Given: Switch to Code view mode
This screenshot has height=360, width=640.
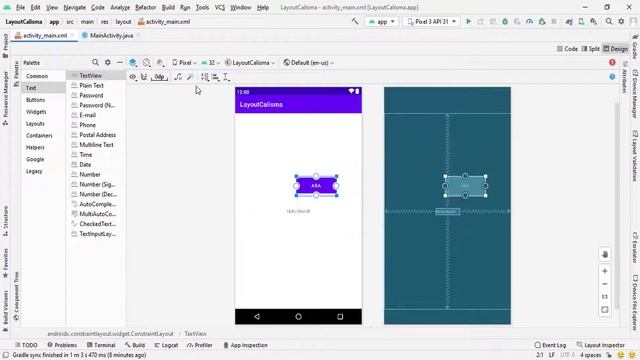Looking at the screenshot, I should (567, 49).
